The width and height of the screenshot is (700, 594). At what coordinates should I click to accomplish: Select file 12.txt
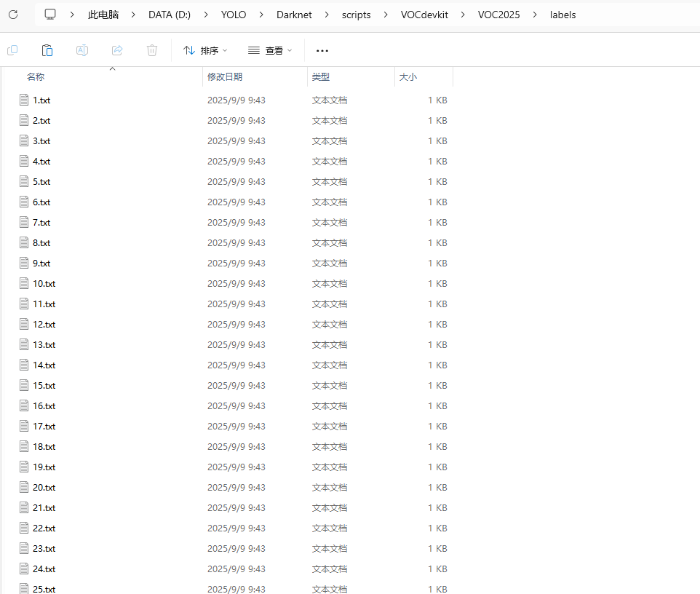[44, 325]
